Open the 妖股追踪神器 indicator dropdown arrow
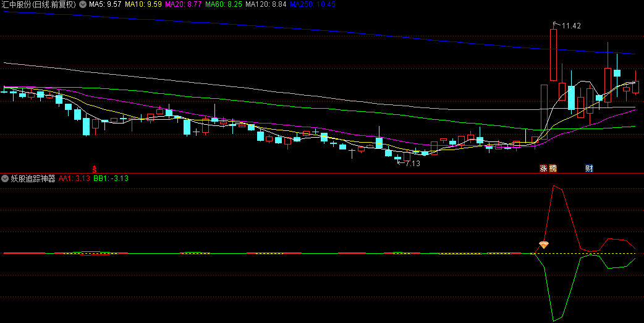The image size is (644, 323). click(5, 178)
